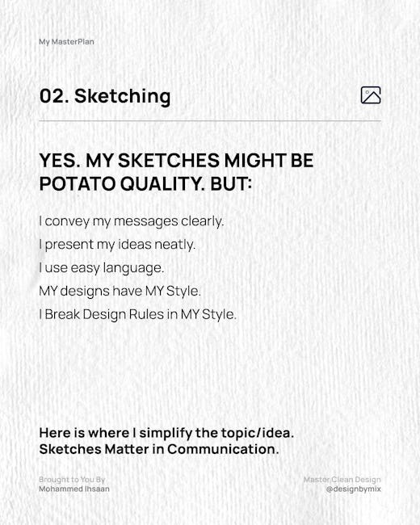Click the 'Mohammed Ihsaan' author name
The image size is (420, 525).
74,489
